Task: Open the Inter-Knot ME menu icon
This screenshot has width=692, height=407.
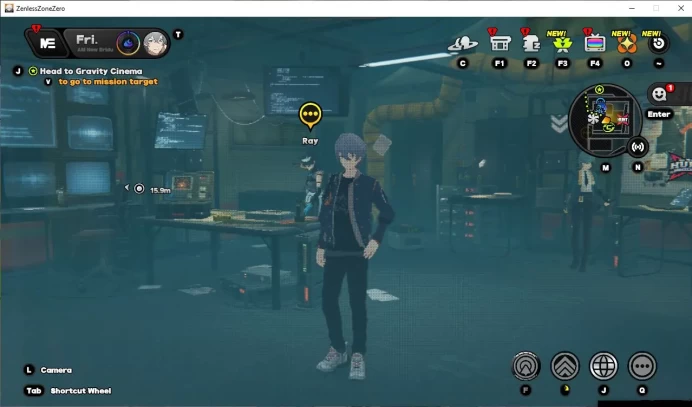Action: click(x=47, y=43)
